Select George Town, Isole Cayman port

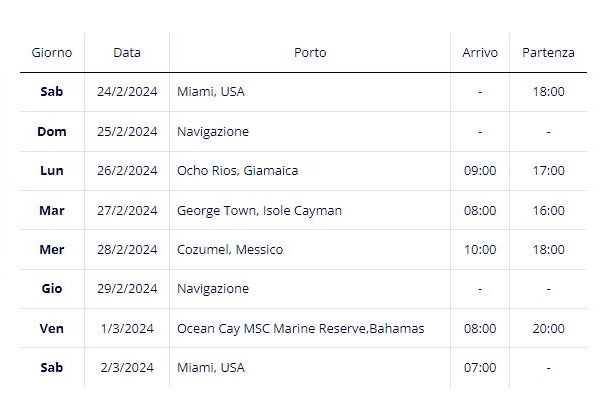click(259, 210)
